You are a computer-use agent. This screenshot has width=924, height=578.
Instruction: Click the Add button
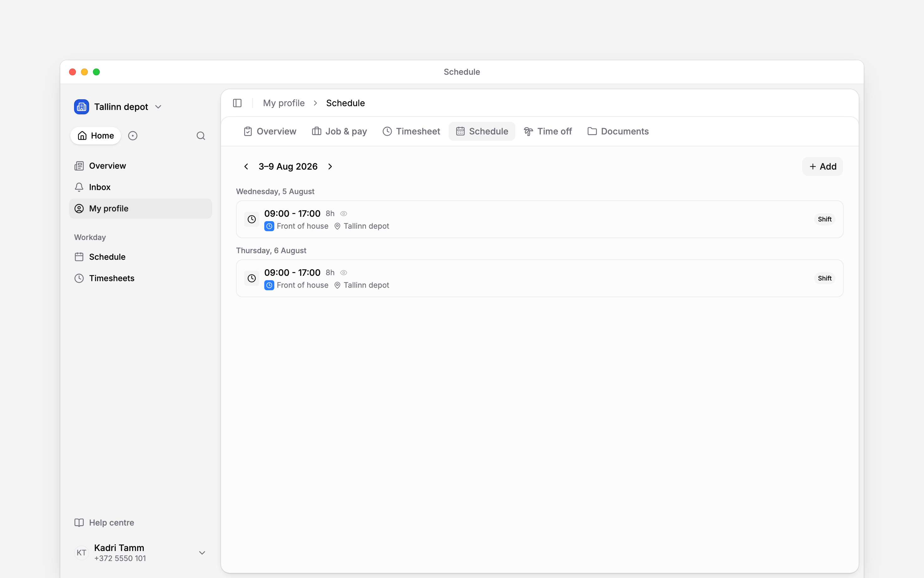coord(822,167)
